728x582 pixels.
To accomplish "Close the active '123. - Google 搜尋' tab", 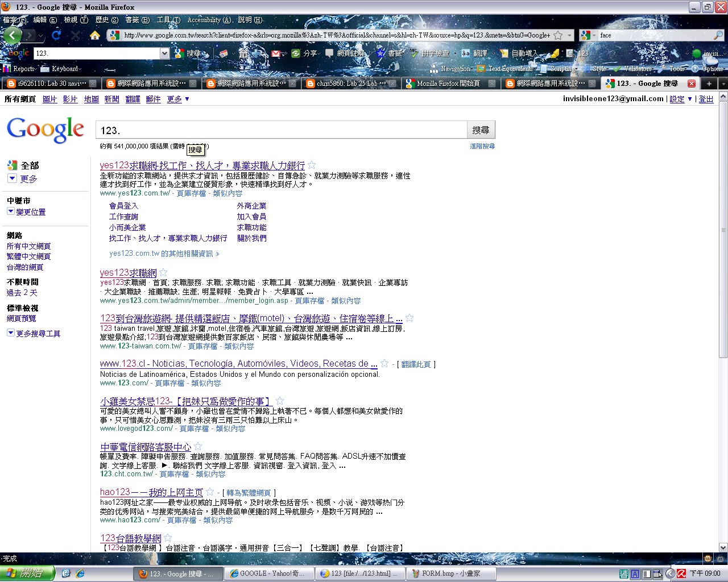I will [692, 84].
